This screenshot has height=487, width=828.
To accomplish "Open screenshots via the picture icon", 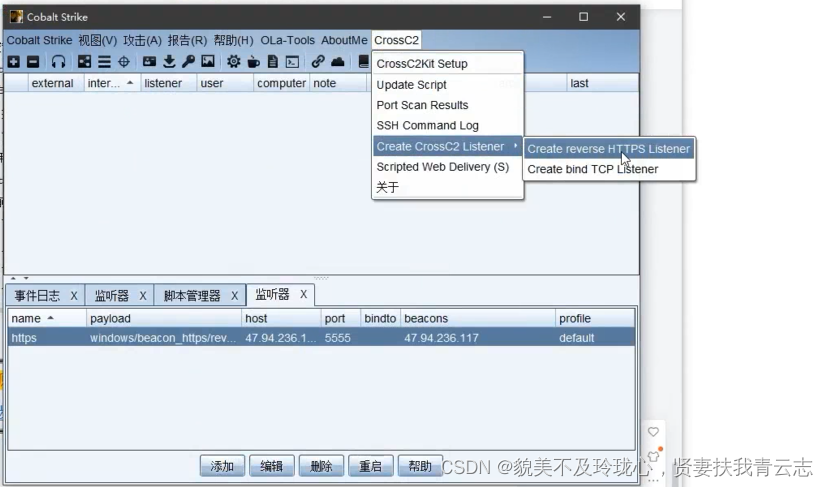I will click(x=208, y=62).
